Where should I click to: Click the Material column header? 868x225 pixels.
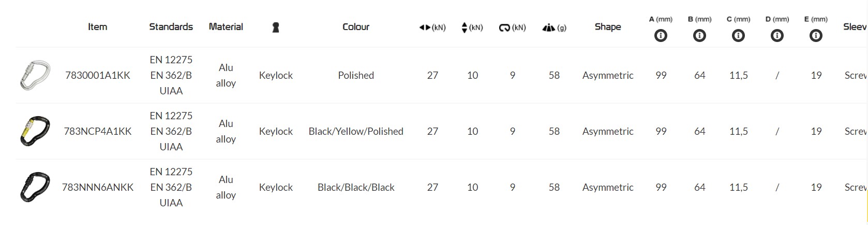226,26
